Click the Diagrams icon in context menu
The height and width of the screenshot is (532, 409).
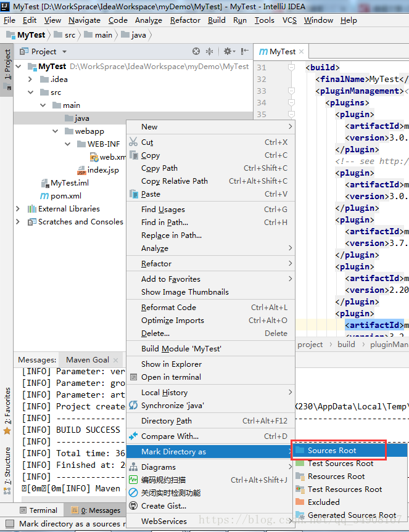133,467
